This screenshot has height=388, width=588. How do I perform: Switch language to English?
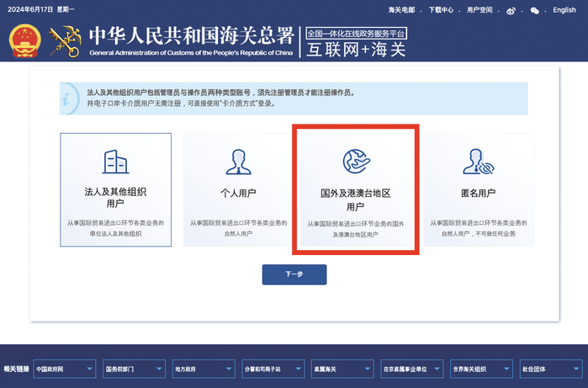(564, 10)
